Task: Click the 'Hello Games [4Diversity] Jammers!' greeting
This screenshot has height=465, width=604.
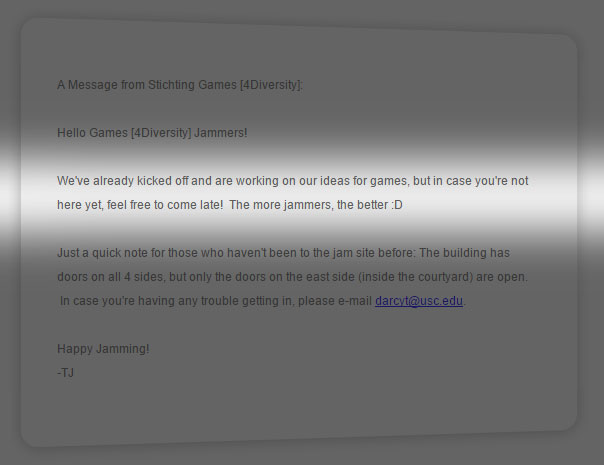Action: (x=152, y=133)
